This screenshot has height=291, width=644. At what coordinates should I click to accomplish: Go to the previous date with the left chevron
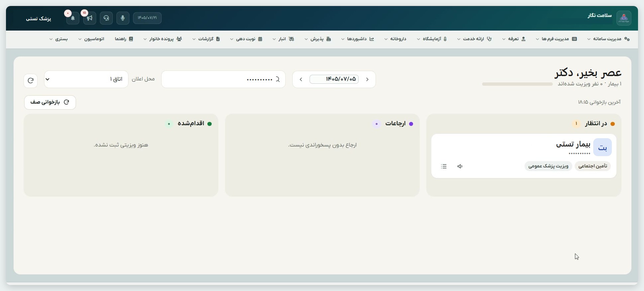click(301, 79)
